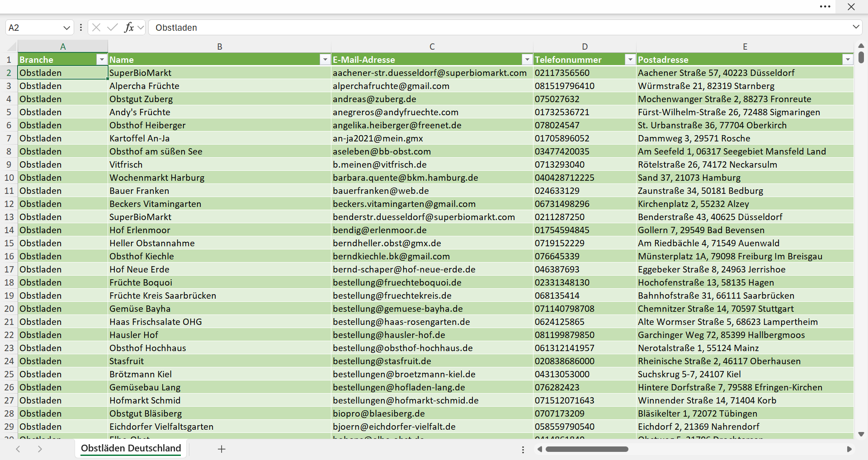Select address Nerotalstraße 1, 55124 Mainz
868x460 pixels.
pyautogui.click(x=745, y=348)
